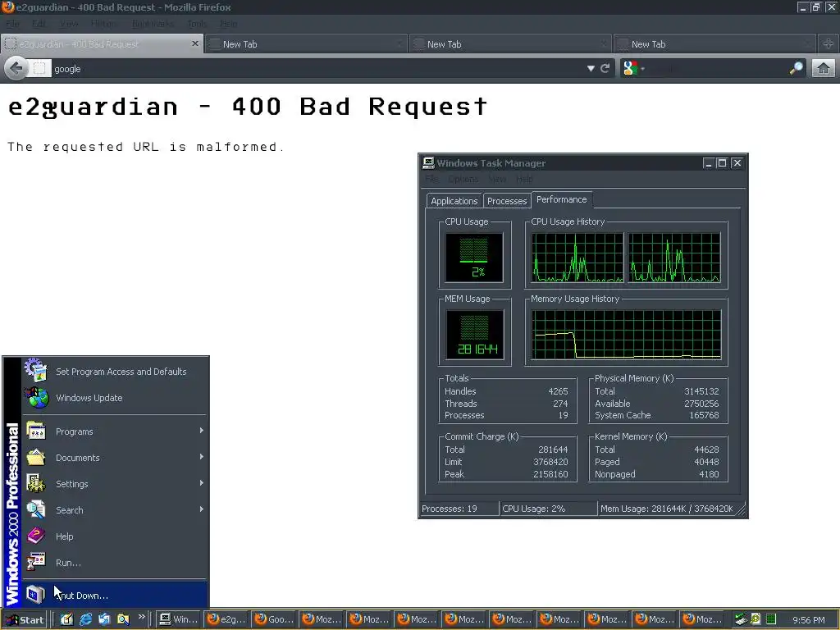
Task: Expand the Search submenu arrow
Action: (202, 509)
